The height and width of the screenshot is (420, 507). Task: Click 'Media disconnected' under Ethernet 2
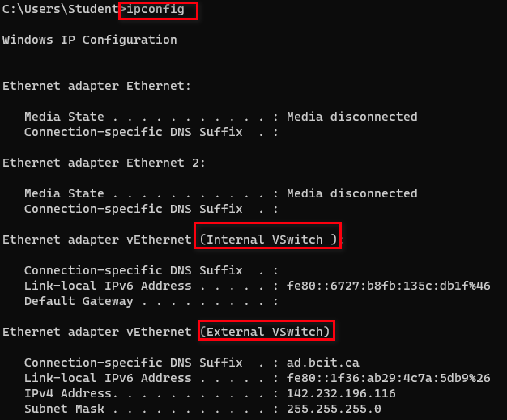click(351, 193)
